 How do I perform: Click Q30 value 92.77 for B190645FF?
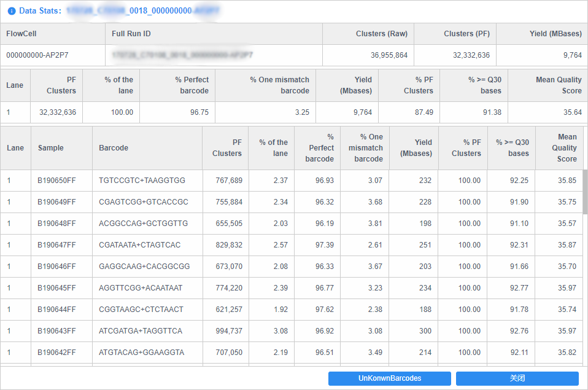click(519, 288)
